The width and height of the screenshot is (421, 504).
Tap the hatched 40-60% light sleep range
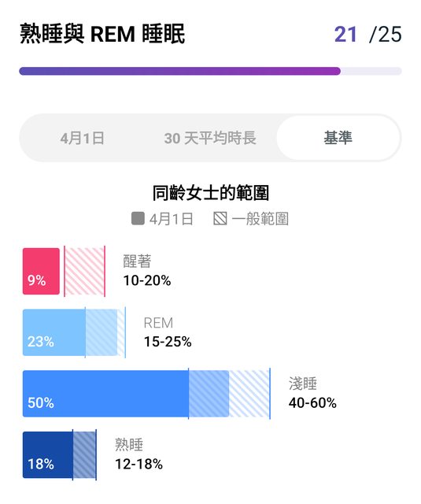(229, 394)
